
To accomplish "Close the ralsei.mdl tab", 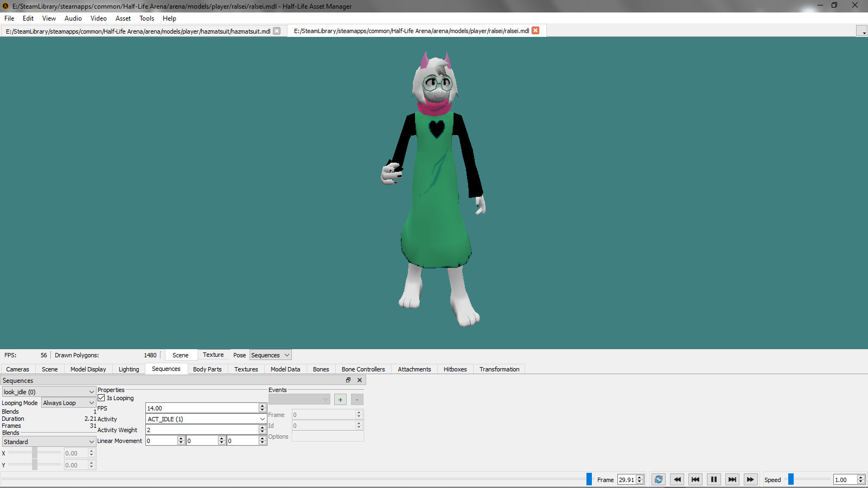I will point(535,30).
